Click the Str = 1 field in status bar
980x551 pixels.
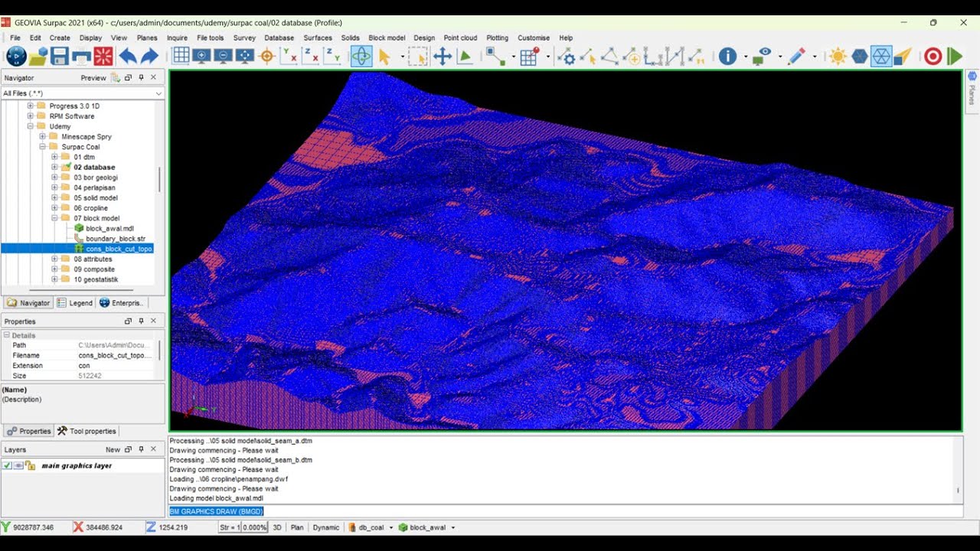tap(230, 527)
